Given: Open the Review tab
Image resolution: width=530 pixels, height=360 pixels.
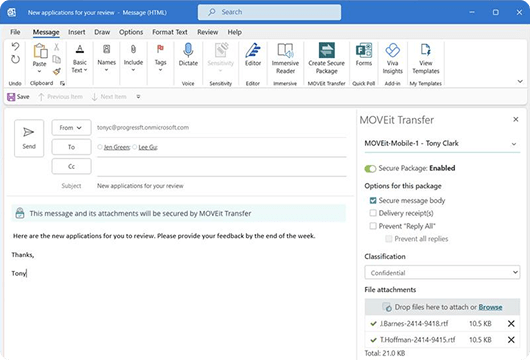Looking at the screenshot, I should tap(208, 32).
